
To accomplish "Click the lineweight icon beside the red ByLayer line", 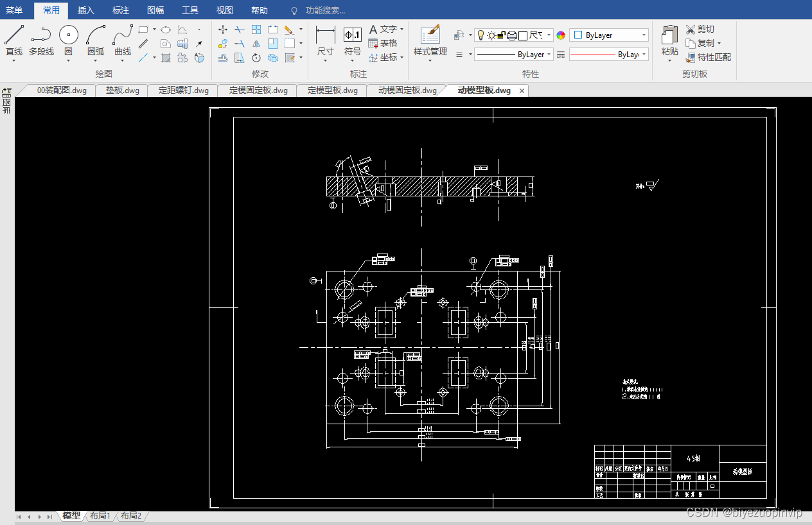I will [x=561, y=55].
